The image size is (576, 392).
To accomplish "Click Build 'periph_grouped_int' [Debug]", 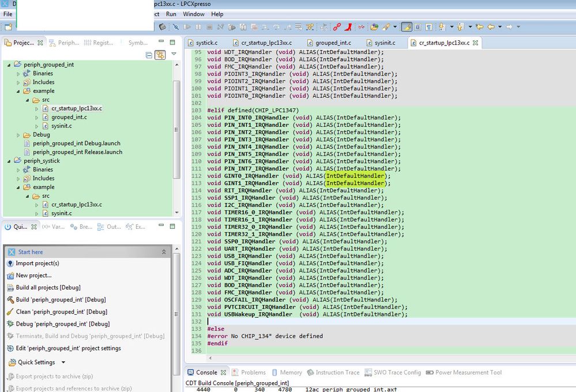I will (61, 299).
